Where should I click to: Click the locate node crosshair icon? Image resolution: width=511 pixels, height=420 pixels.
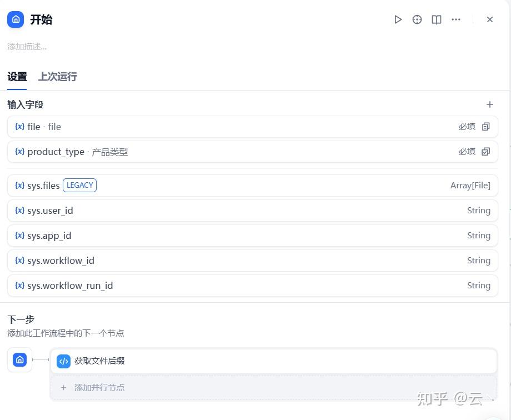point(417,19)
